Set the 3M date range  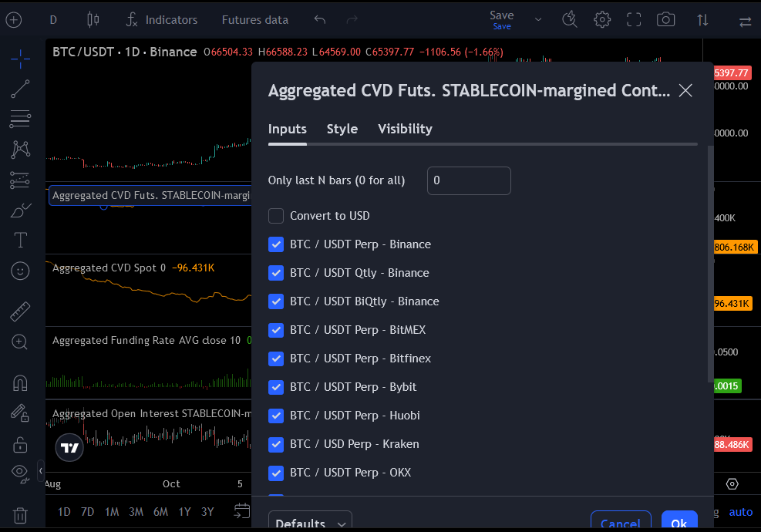(136, 512)
